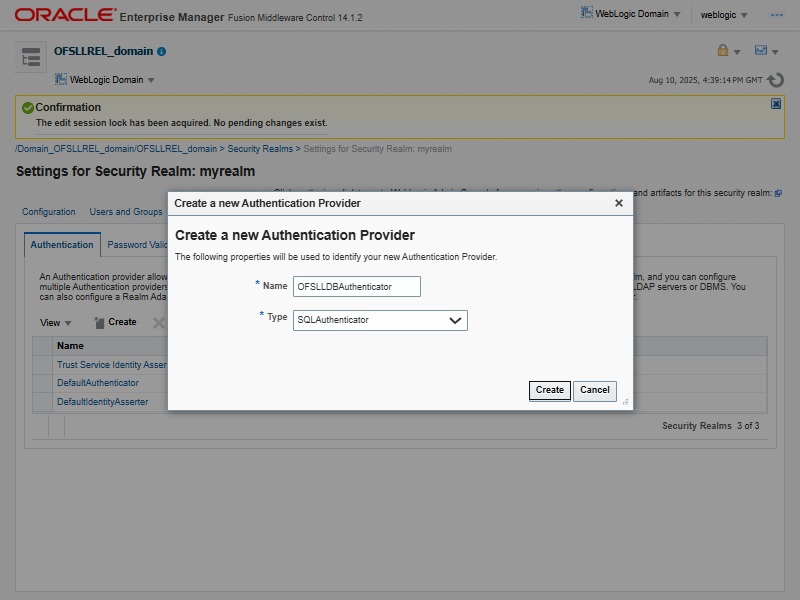
Task: Switch to the Users and Groups tab
Action: pyautogui.click(x=126, y=212)
